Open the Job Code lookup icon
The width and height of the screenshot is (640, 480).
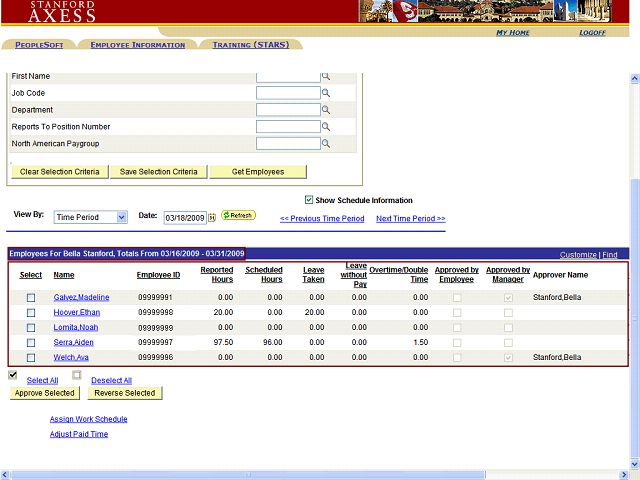pos(325,93)
